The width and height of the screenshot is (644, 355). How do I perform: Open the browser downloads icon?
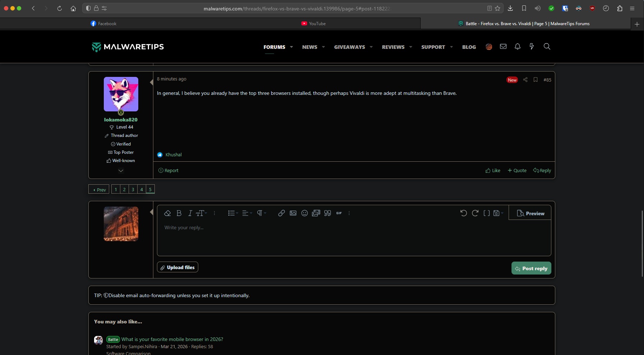(510, 8)
